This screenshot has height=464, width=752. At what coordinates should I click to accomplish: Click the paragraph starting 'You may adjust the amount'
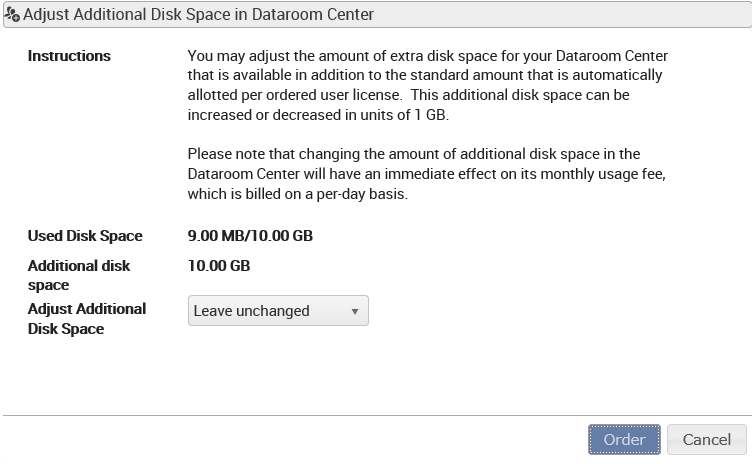click(427, 85)
